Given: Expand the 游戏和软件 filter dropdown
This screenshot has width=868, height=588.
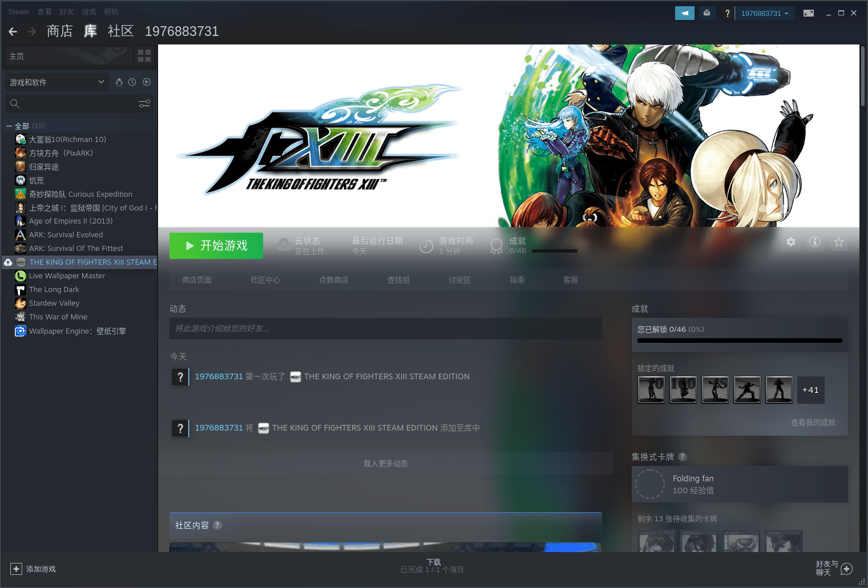Looking at the screenshot, I should click(x=56, y=82).
